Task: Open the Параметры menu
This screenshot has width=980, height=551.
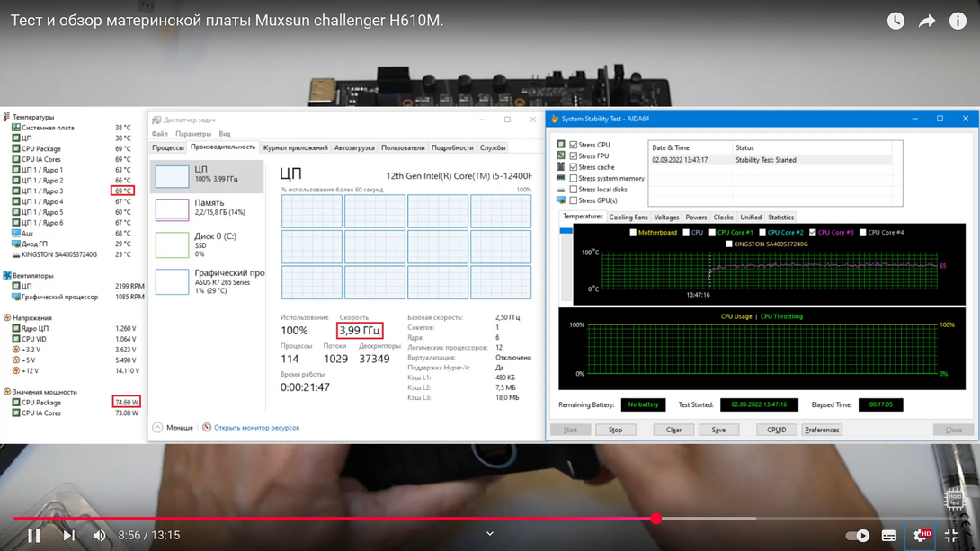Action: coord(193,134)
